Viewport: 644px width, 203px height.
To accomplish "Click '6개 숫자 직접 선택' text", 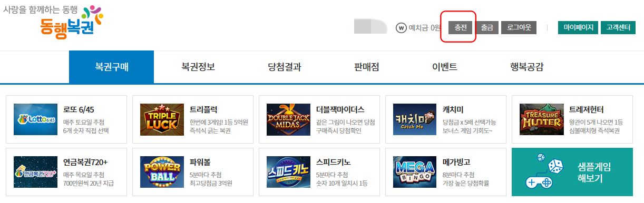I will (85, 130).
